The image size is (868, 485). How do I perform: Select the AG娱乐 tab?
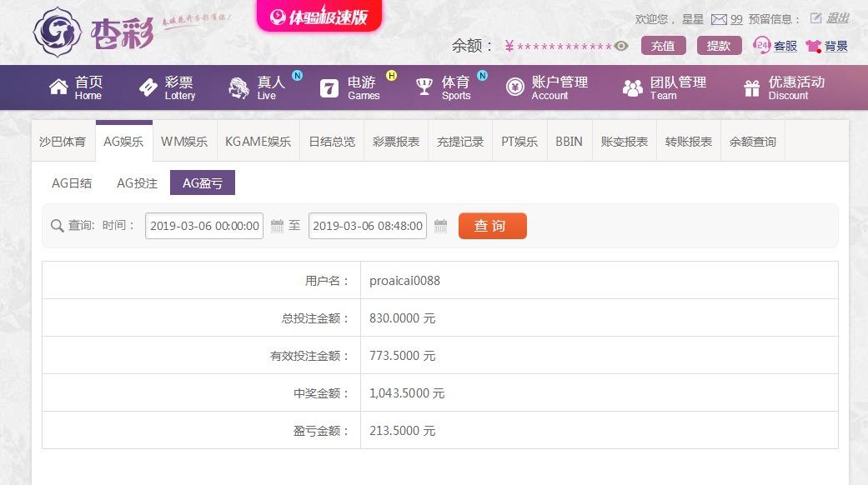[123, 142]
